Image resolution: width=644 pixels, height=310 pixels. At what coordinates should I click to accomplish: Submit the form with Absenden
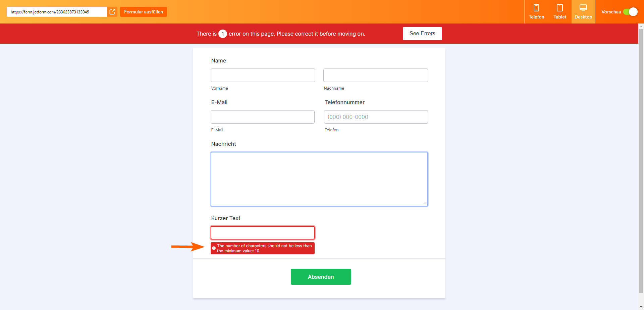321,277
